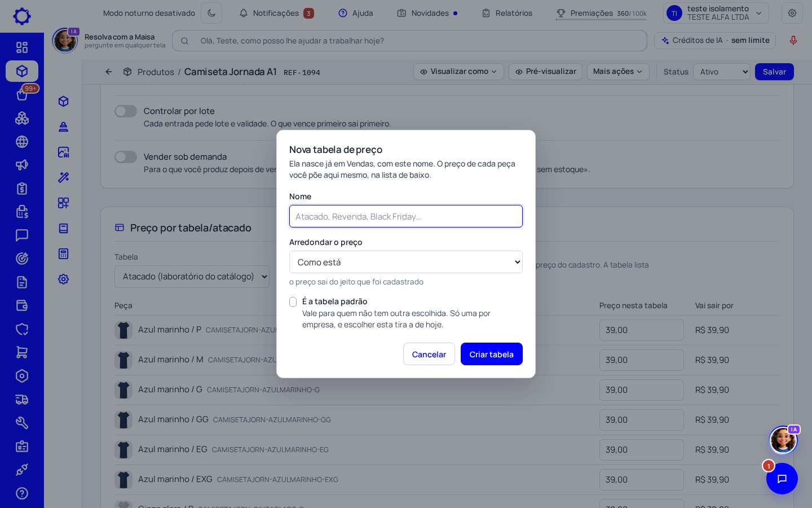Go back using the arrow beside Produtos
This screenshot has height=508, width=812.
109,72
